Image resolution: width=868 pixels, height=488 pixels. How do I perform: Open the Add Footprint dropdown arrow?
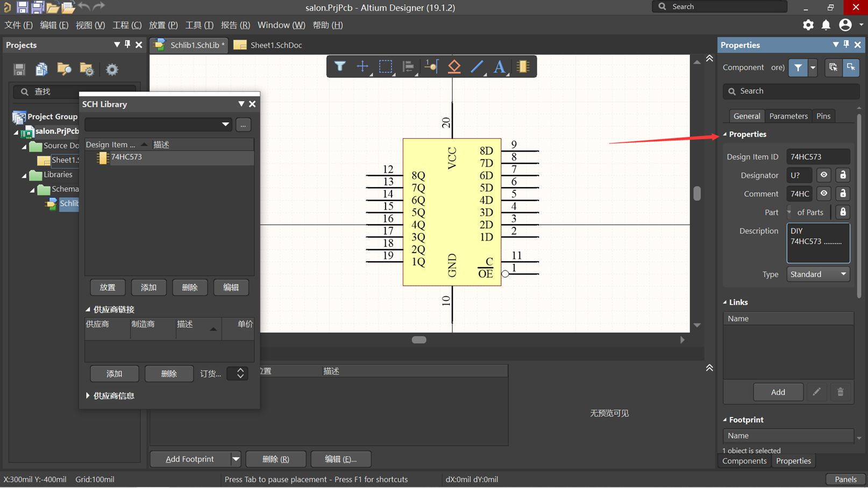click(x=236, y=459)
